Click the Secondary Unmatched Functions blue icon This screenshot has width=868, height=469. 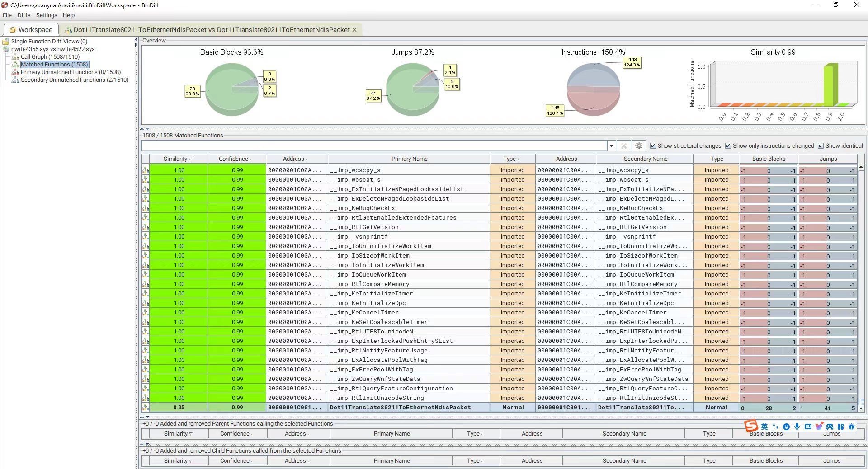(15, 80)
